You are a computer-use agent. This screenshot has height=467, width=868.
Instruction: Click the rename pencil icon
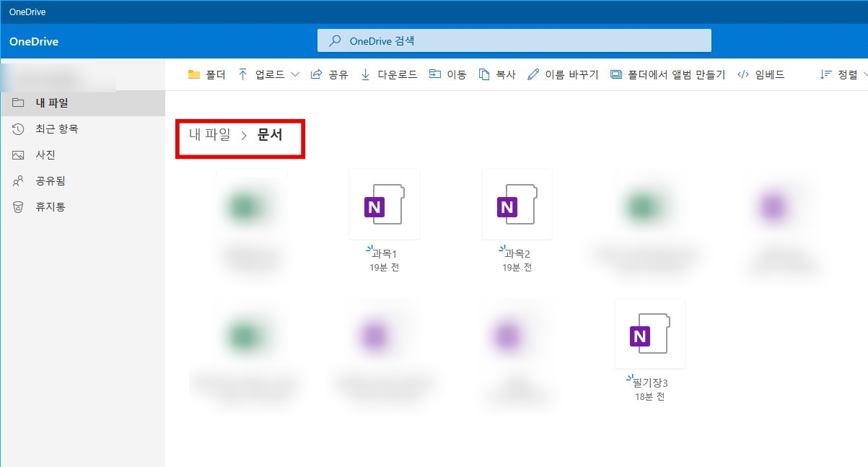tap(533, 74)
